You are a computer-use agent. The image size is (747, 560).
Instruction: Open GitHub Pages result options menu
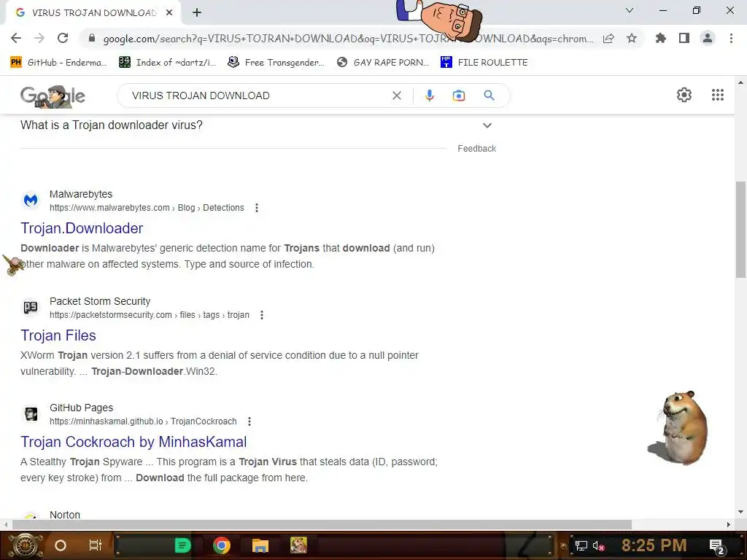pyautogui.click(x=249, y=421)
